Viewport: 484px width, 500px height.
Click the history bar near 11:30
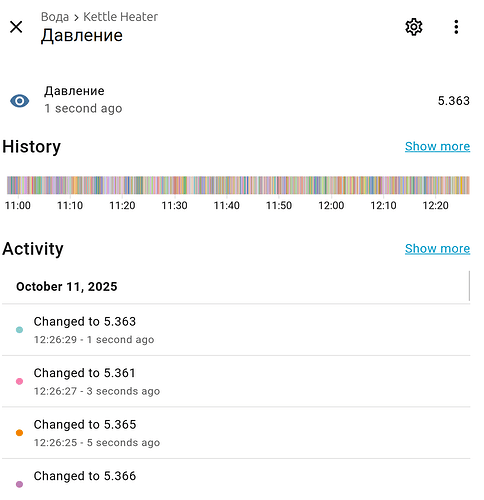[x=174, y=185]
